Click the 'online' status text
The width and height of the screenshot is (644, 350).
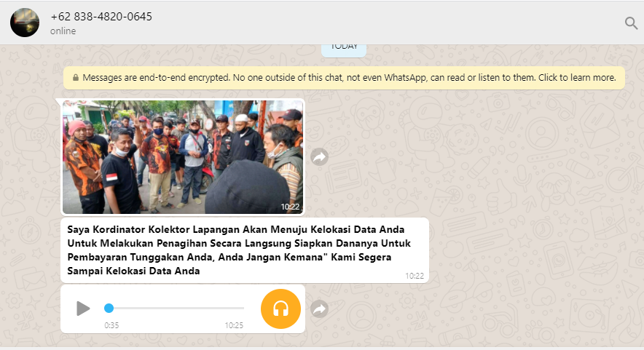pyautogui.click(x=63, y=31)
